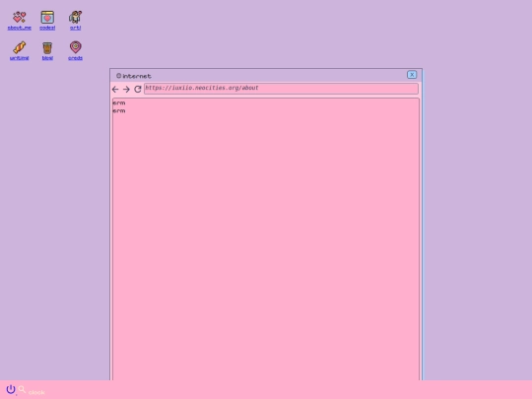
Task: Open the about_me hearts desktop icon
Action: click(20, 17)
